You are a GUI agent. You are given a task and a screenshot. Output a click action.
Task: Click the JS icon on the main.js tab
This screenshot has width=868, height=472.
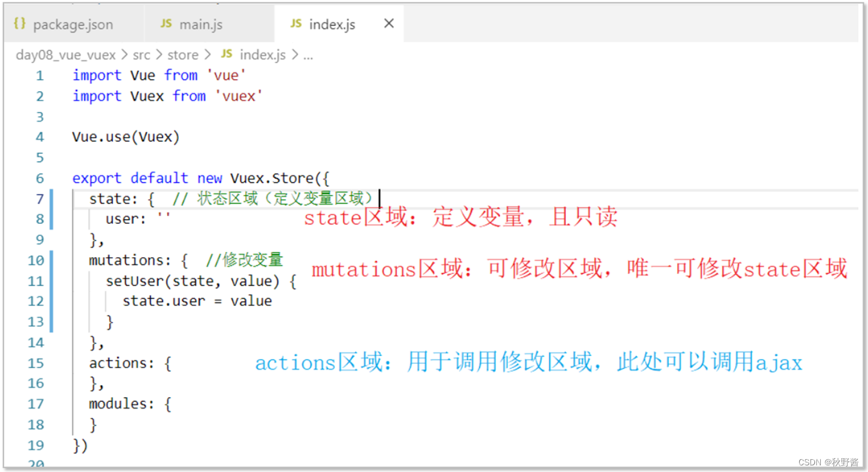coord(166,24)
